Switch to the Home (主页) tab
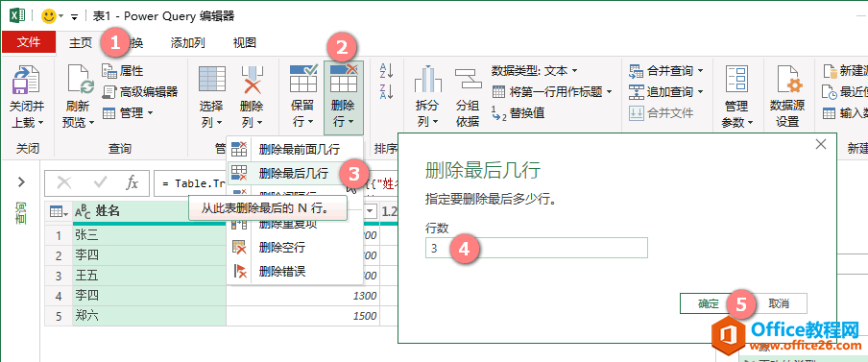This screenshot has width=868, height=362. [x=81, y=42]
